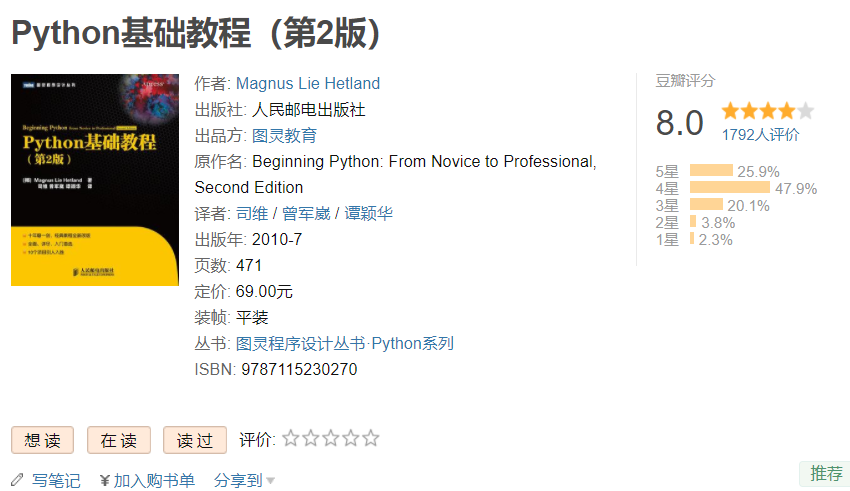
Task: Rate the book four stars
Action: tap(351, 438)
